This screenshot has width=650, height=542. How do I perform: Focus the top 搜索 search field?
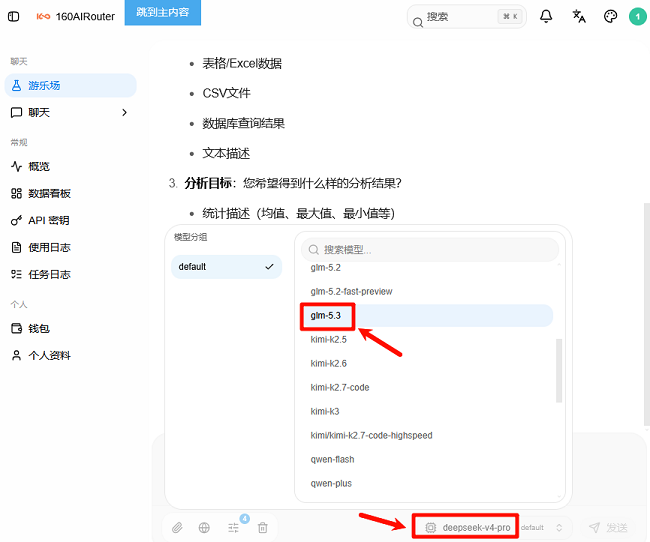pos(467,17)
